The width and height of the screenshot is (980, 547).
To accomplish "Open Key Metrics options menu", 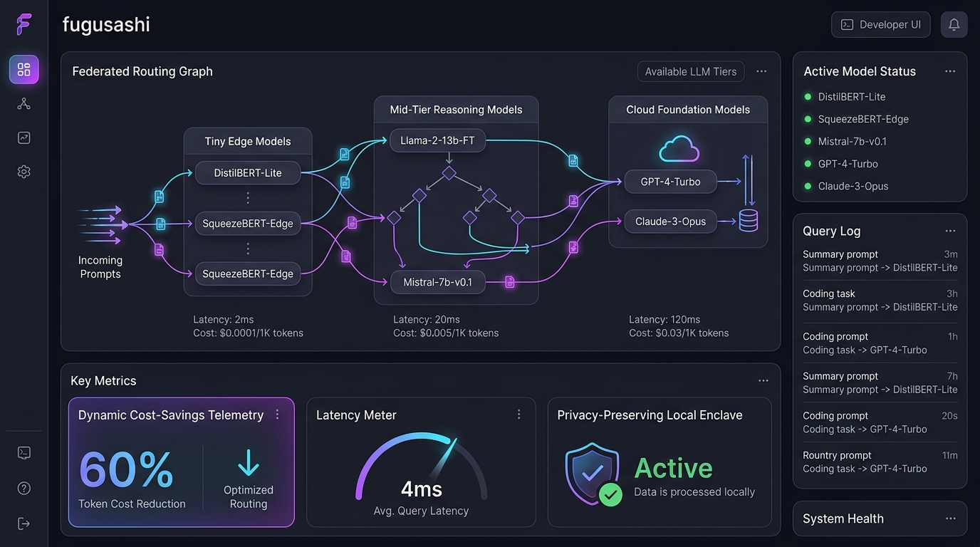I will (763, 381).
